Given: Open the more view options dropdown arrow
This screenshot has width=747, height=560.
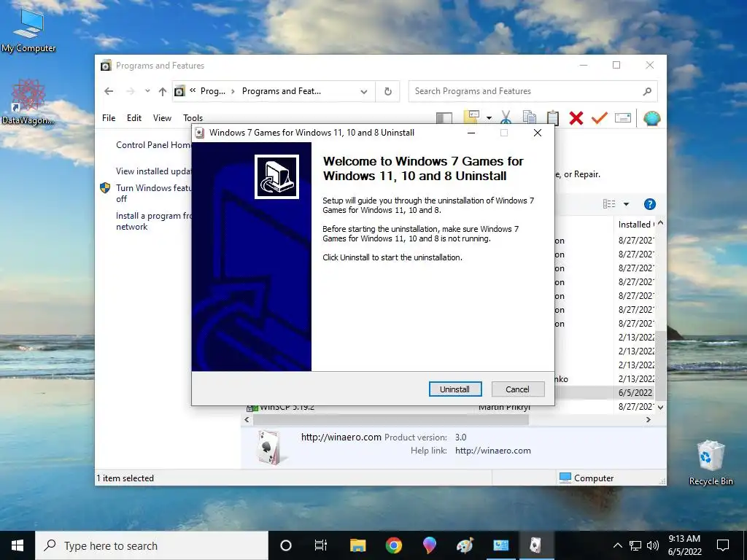Looking at the screenshot, I should point(627,204).
